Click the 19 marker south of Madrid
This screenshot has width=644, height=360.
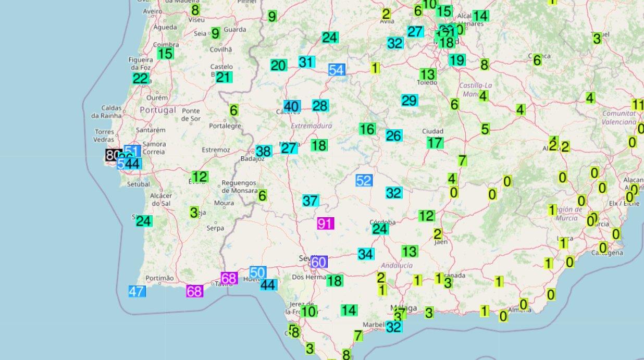click(x=456, y=60)
